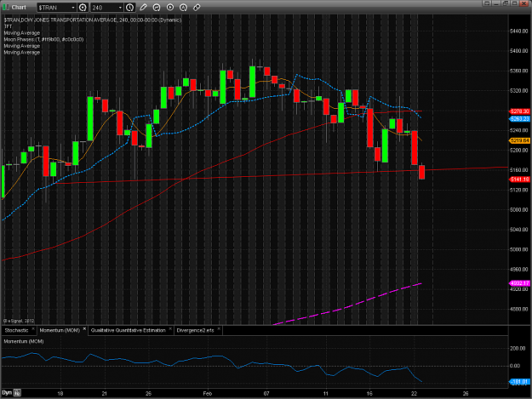The height and width of the screenshot is (399, 532).
Task: Click the $TRAN DOW JONES TRANSPORTATION AVERAGE title
Action: pos(93,20)
